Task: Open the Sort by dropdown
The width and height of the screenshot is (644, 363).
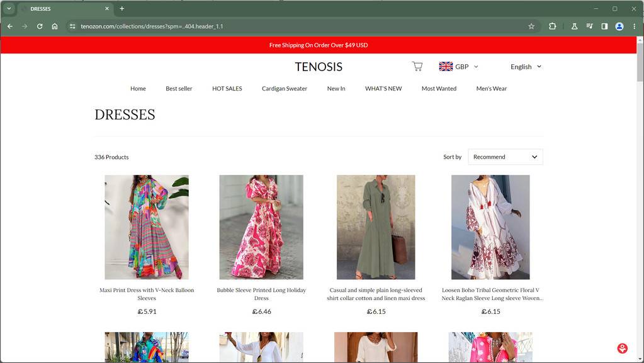Action: coord(505,157)
